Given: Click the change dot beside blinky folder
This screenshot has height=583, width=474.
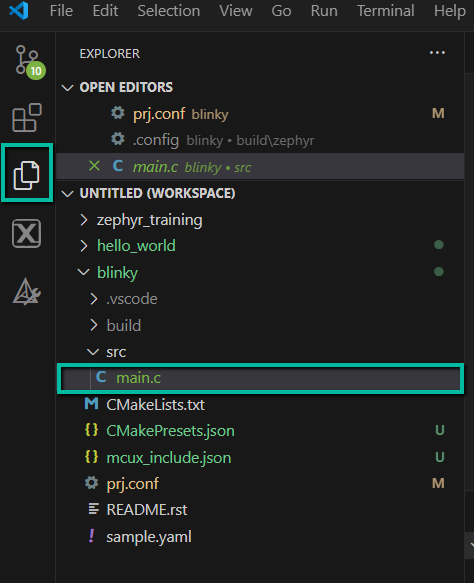Looking at the screenshot, I should [439, 271].
